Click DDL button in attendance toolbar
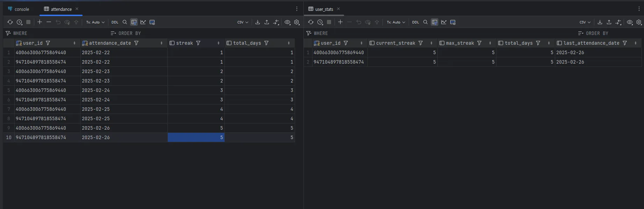The image size is (644, 209). point(115,22)
